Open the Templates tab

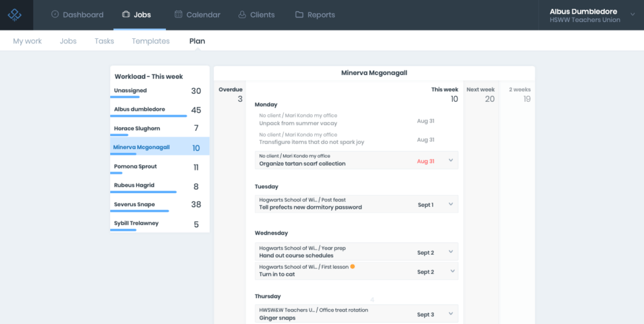(150, 41)
